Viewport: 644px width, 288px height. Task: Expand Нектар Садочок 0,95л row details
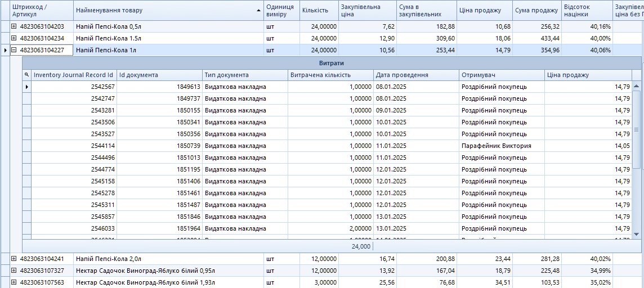(x=14, y=271)
